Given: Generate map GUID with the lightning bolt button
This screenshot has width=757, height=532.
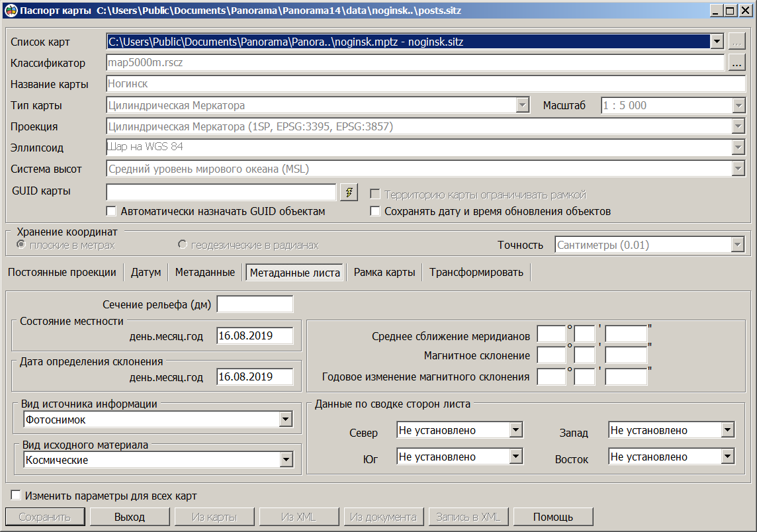Looking at the screenshot, I should tap(349, 192).
